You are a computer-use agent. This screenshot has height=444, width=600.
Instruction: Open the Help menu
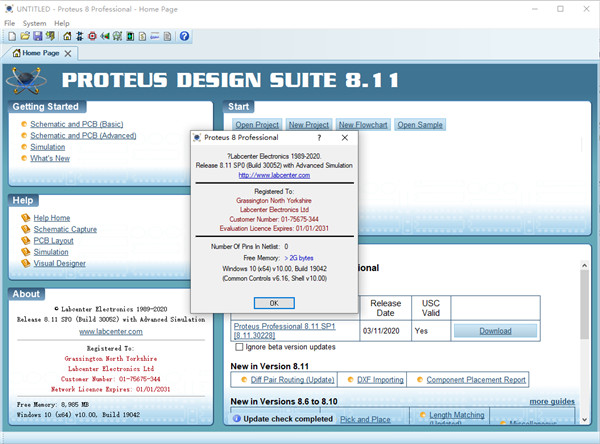click(62, 23)
